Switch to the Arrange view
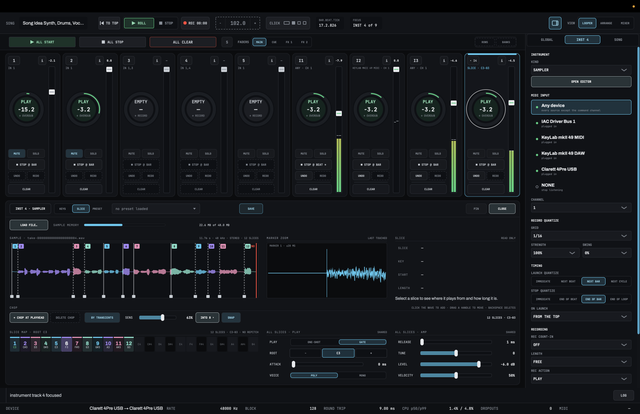 (606, 23)
